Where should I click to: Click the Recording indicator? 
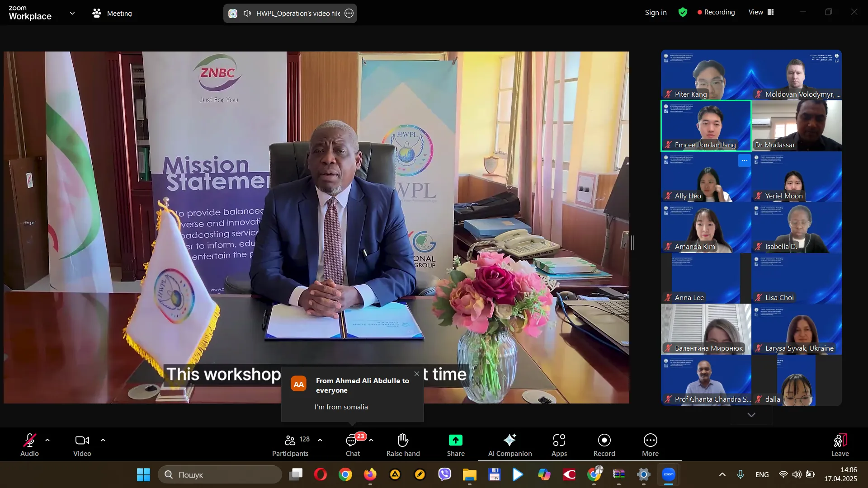[x=716, y=12]
